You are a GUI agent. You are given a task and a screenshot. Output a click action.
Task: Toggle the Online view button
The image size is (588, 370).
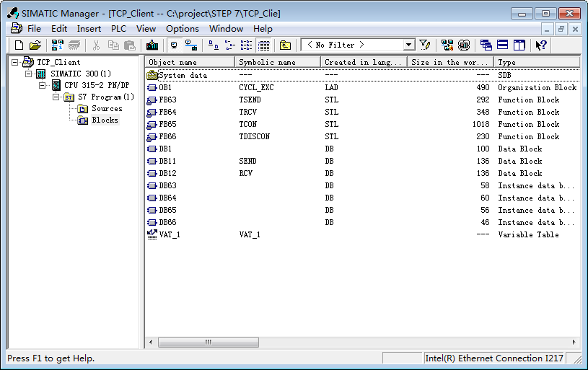191,45
